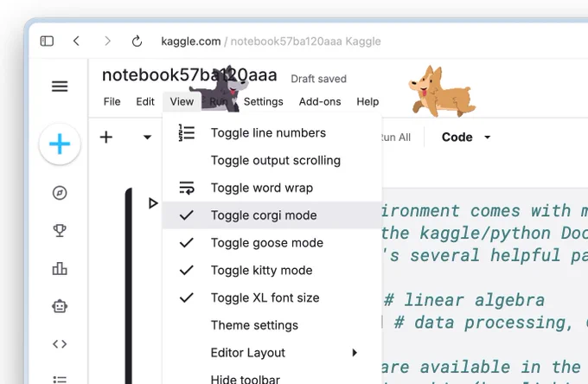Toggle goose mode off
The width and height of the screenshot is (588, 384).
pyautogui.click(x=272, y=243)
